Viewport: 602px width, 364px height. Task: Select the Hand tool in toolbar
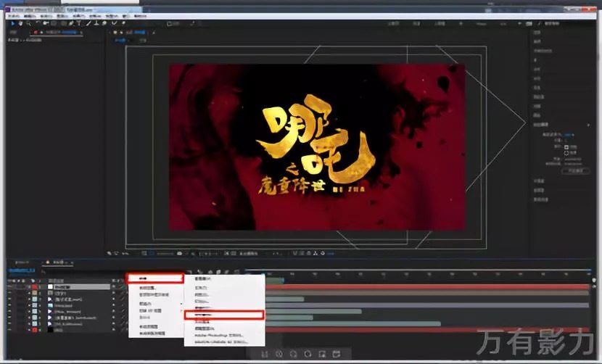(21, 24)
